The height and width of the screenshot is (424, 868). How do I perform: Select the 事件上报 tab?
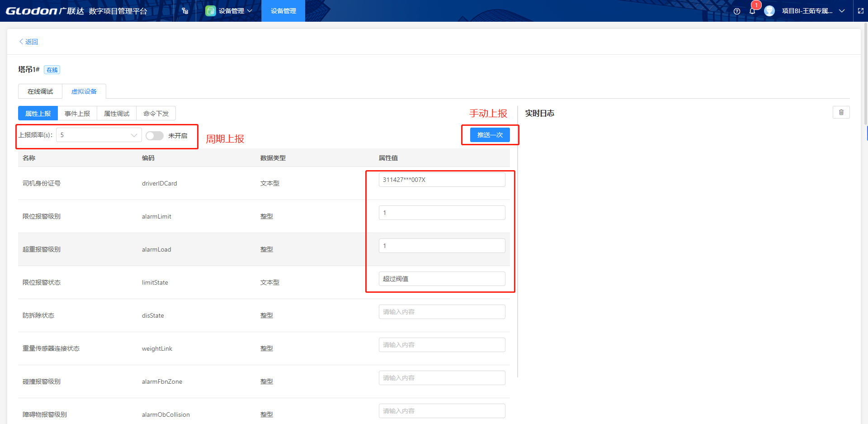point(77,114)
